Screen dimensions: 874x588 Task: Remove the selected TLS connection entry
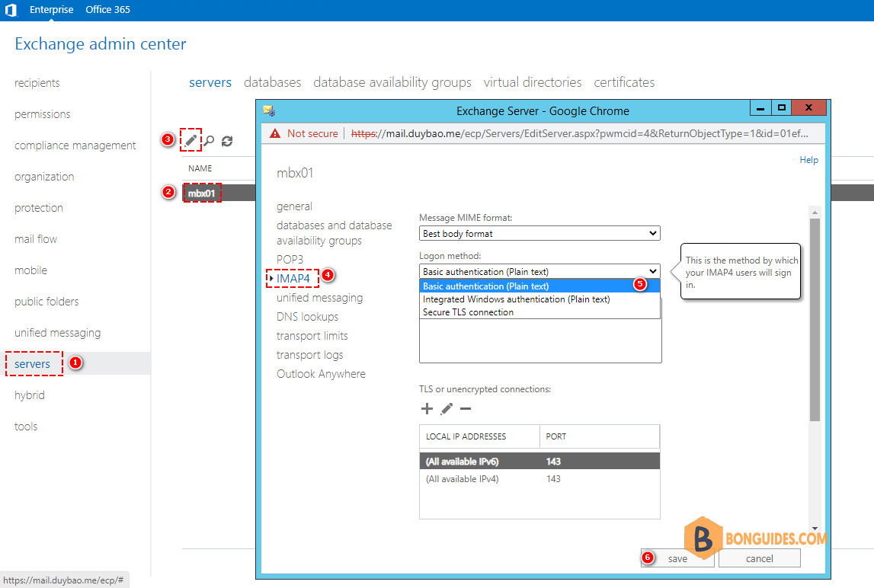point(466,408)
